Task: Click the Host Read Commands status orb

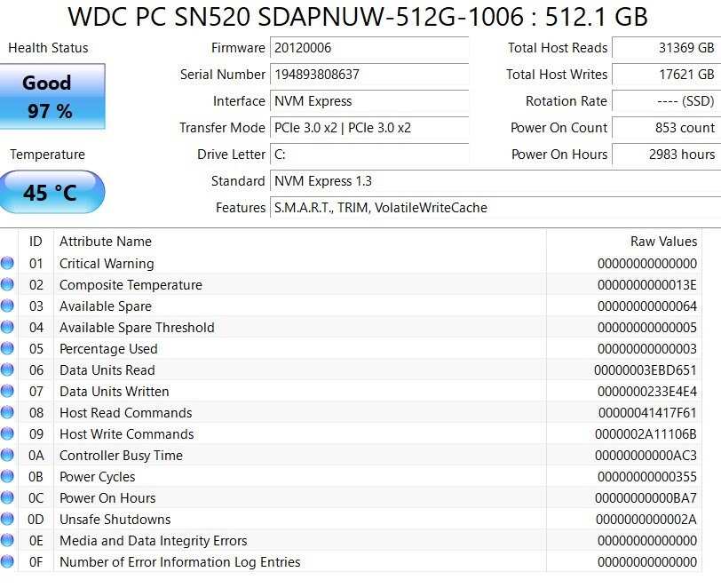Action: [7, 412]
